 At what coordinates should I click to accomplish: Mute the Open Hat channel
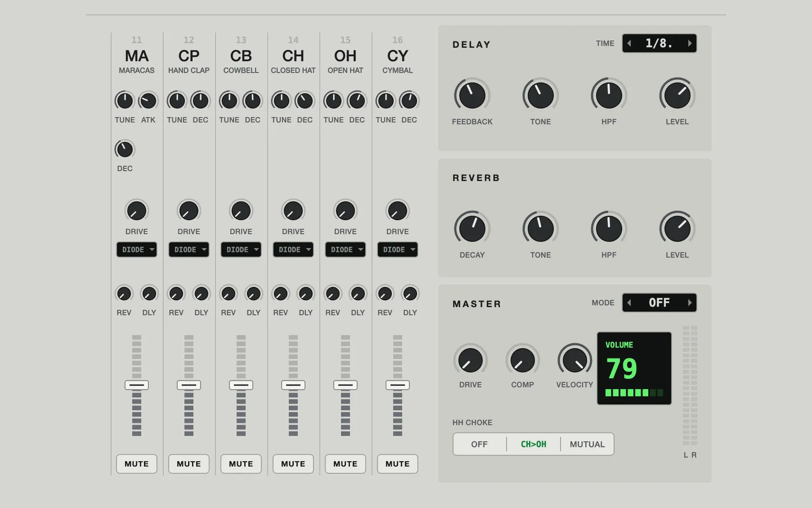[x=346, y=464]
